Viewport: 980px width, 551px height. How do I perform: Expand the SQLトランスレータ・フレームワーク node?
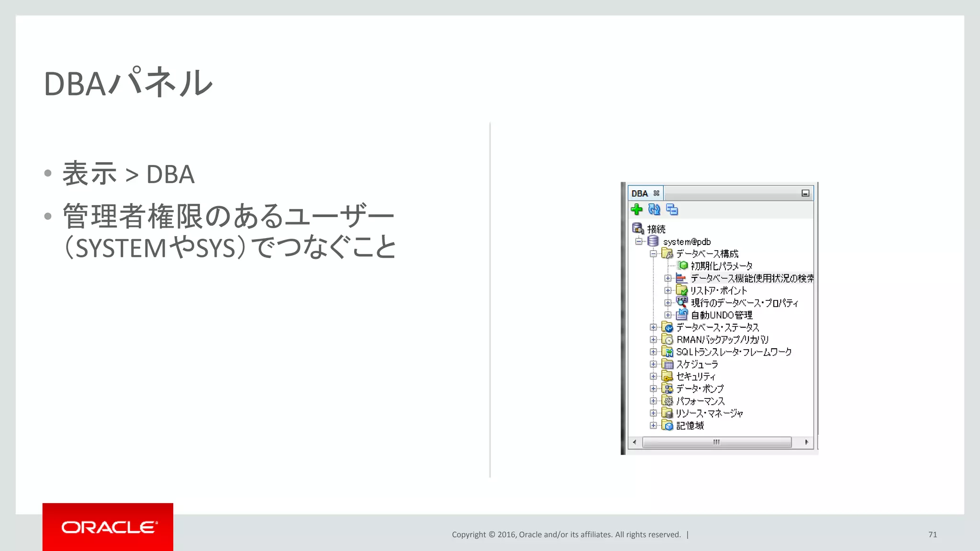[653, 352]
